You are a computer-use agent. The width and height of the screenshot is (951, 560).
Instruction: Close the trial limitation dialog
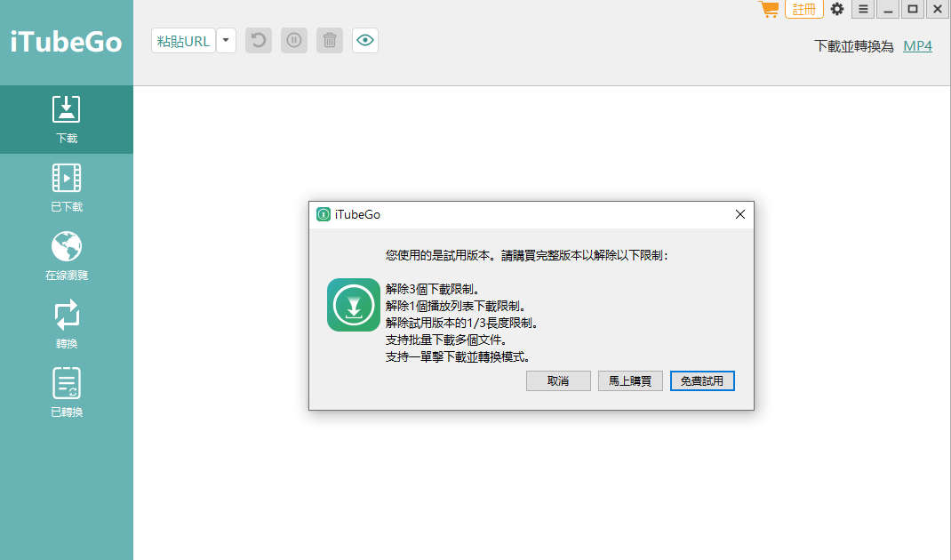click(x=739, y=214)
